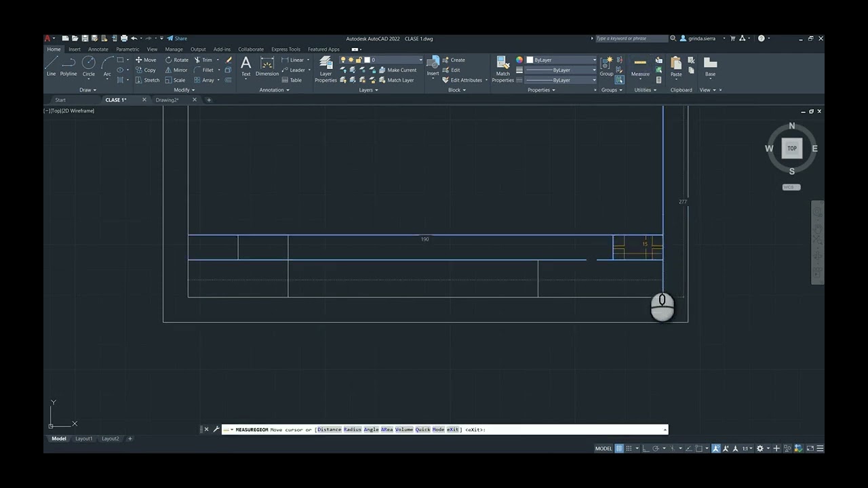
Task: Activate the Copy command
Action: (146, 70)
